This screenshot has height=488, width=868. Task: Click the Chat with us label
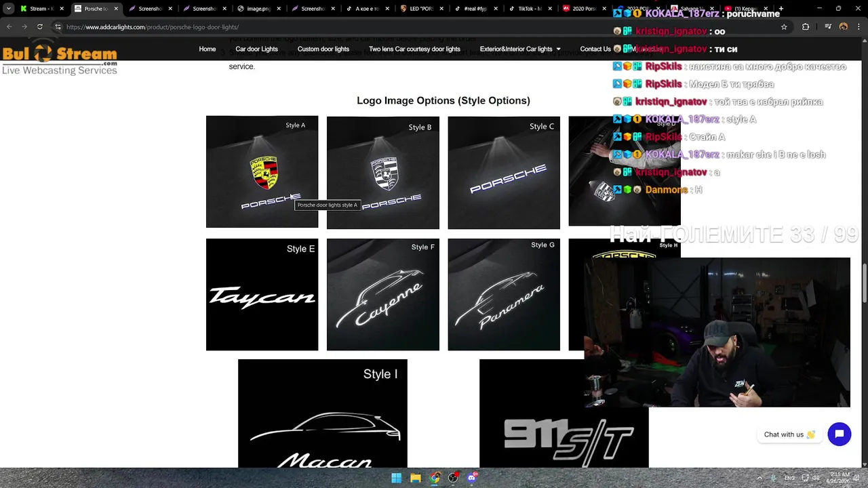783,434
